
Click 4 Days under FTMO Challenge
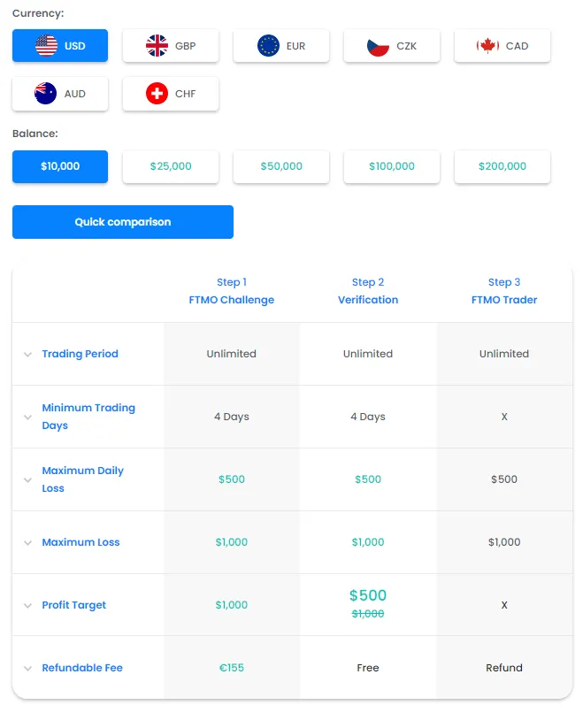(231, 417)
